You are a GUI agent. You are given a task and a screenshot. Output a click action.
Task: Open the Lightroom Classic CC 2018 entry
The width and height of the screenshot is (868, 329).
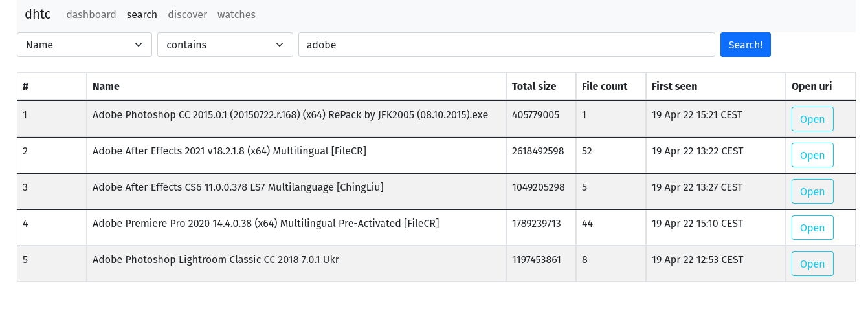coord(812,264)
